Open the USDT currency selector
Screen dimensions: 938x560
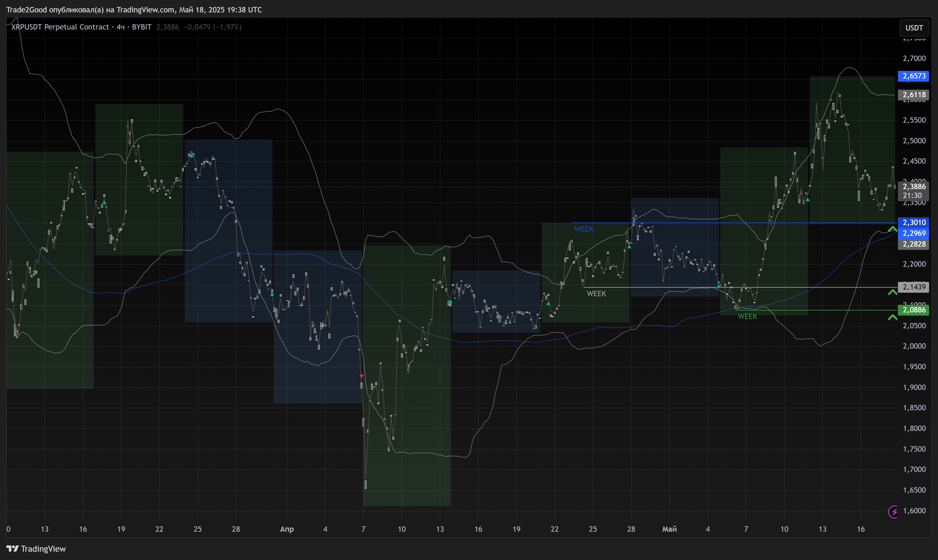[x=914, y=28]
